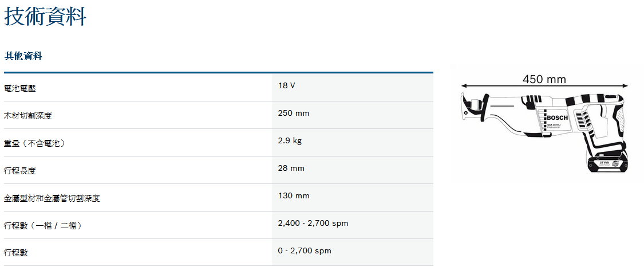644x274 pixels.
Task: Select the 18 V voltage value
Action: (x=287, y=86)
